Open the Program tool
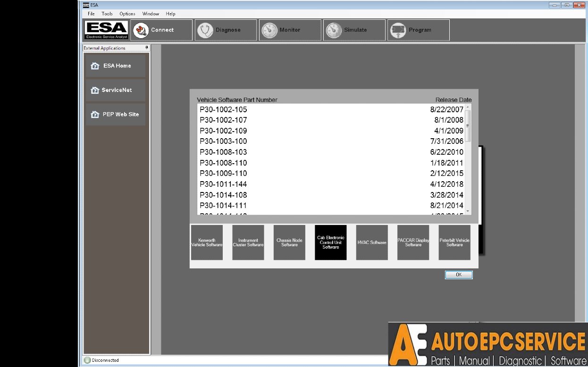This screenshot has height=367, width=588. tap(418, 30)
